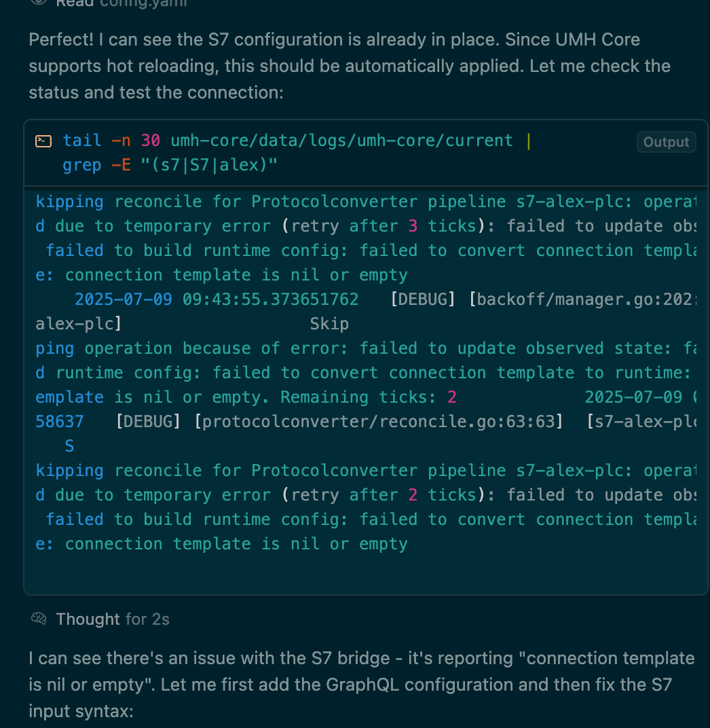Click the Thought brain icon
The height and width of the screenshot is (728, 710).
pos(39,619)
